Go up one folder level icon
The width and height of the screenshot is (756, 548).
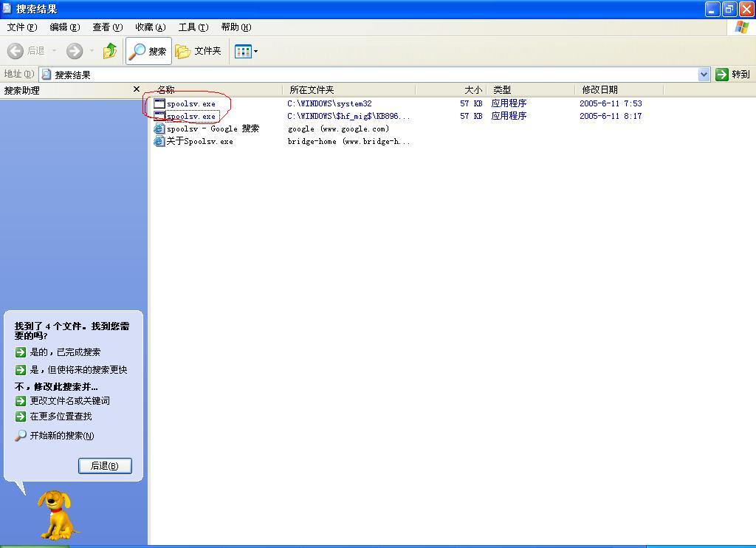point(110,51)
